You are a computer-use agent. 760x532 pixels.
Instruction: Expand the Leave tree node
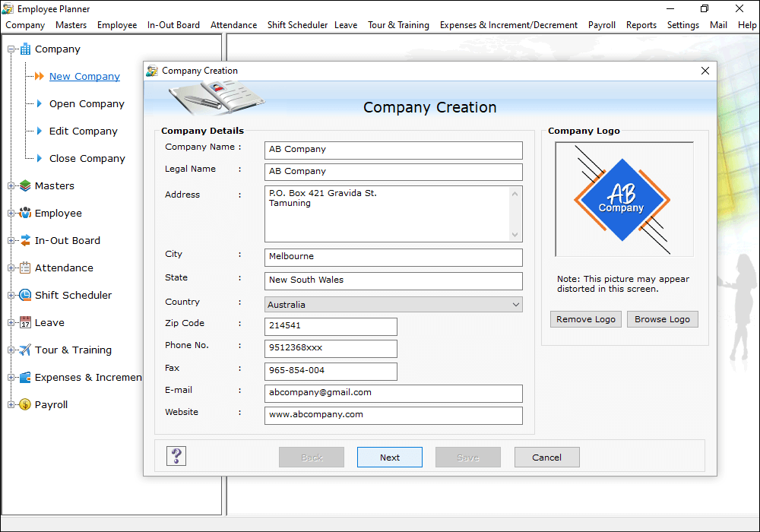point(11,322)
